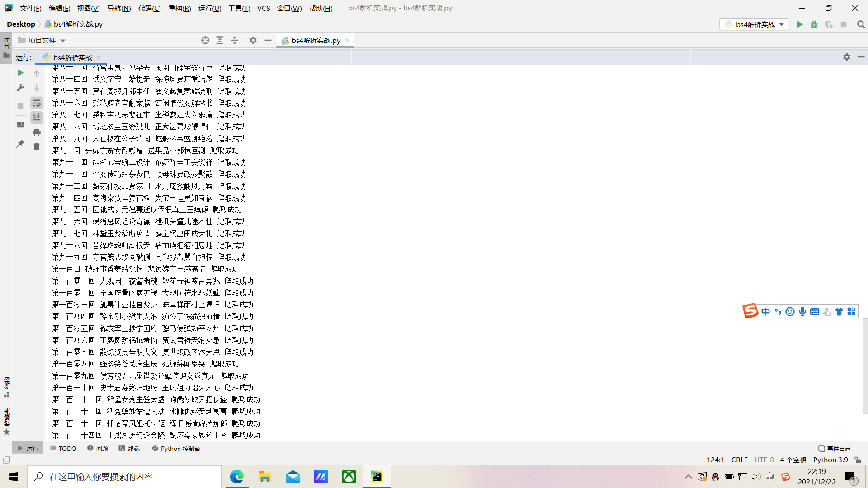The width and height of the screenshot is (868, 488).
Task: Open the search everywhere magnifier
Action: tap(861, 24)
